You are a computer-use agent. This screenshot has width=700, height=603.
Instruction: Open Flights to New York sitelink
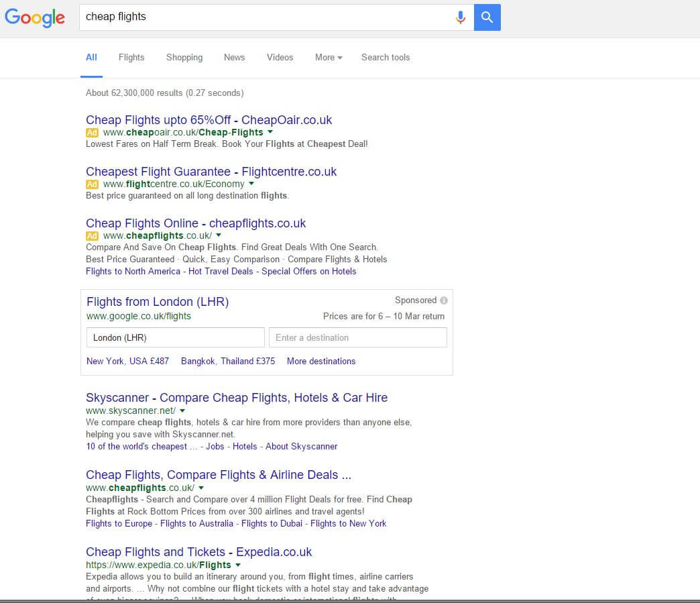coord(348,523)
